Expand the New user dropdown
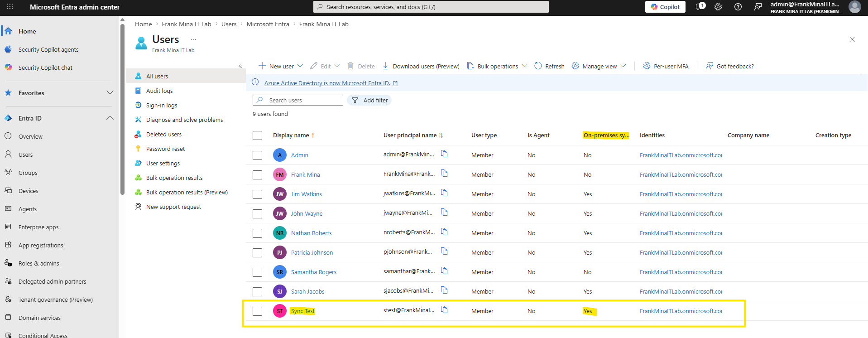The image size is (868, 338). (x=300, y=66)
